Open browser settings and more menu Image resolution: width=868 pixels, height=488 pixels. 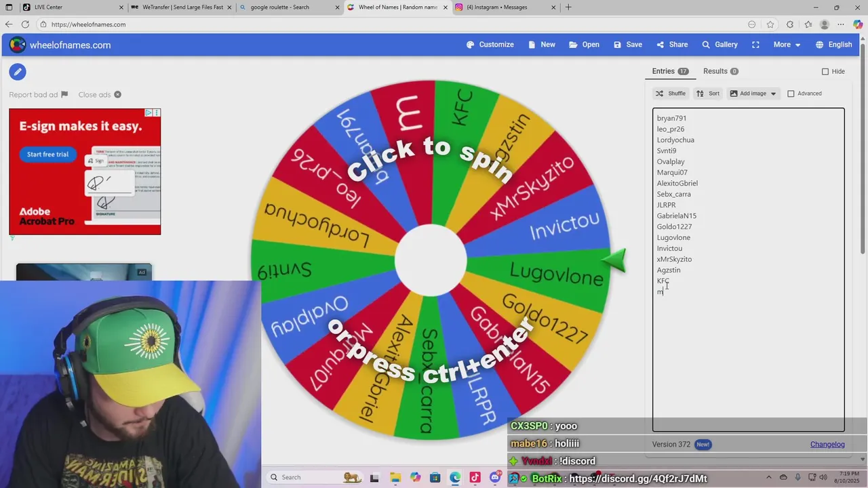842,24
